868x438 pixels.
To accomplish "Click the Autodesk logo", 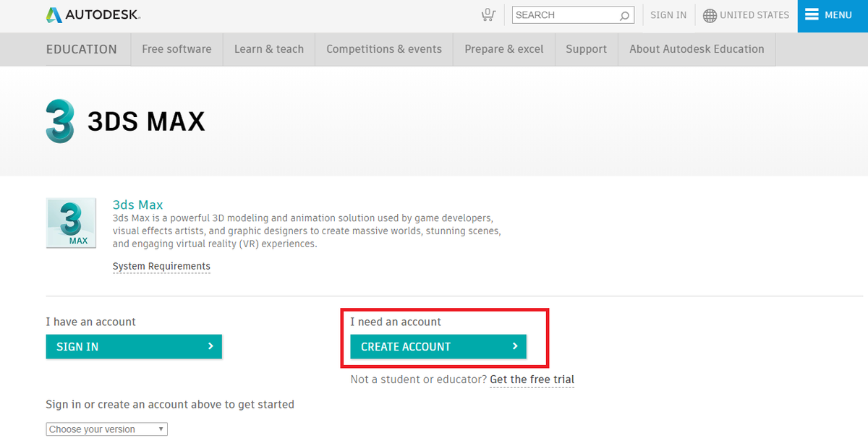I will tap(94, 14).
